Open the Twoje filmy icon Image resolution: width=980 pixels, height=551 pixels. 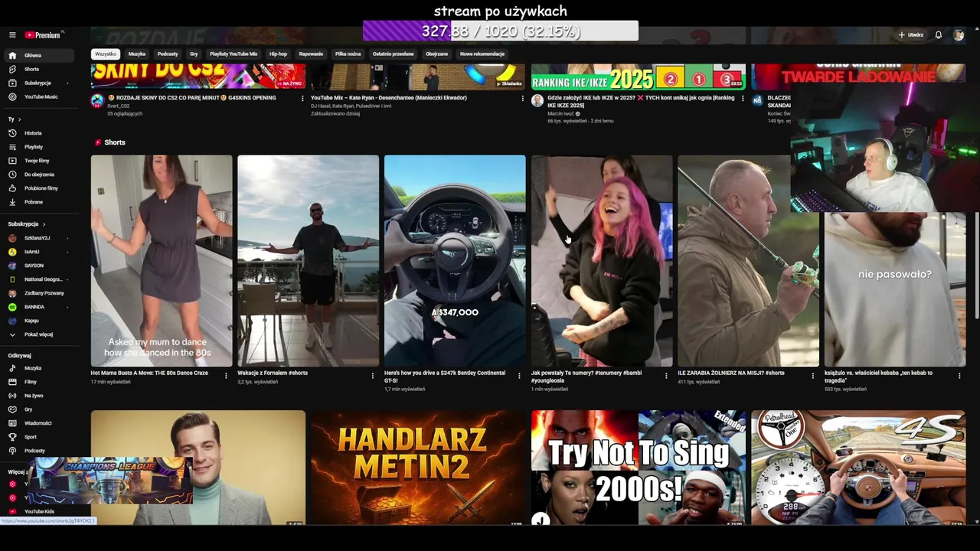click(12, 161)
